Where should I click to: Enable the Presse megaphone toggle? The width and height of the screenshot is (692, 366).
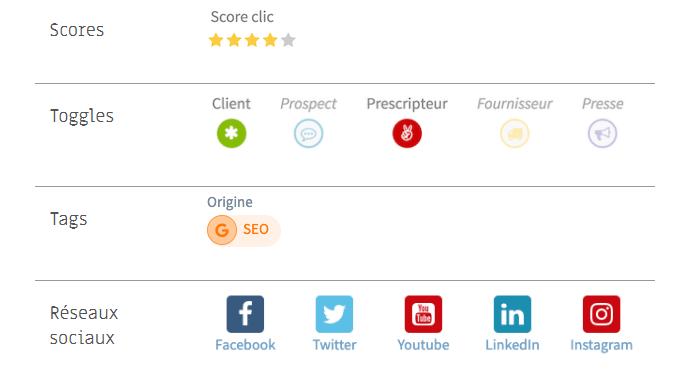602,133
